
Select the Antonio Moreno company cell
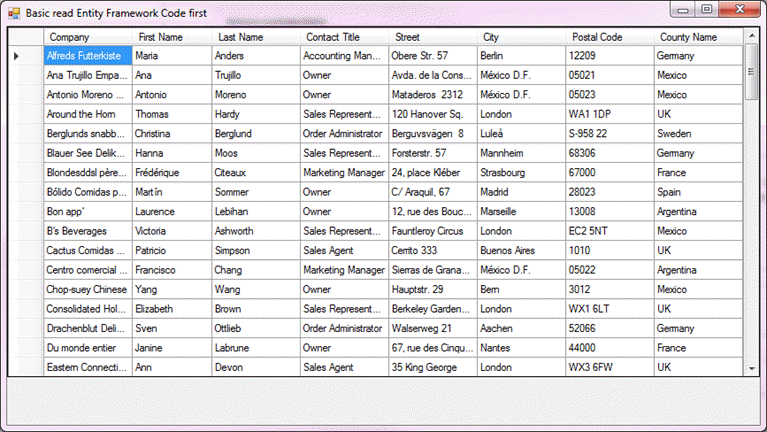pyautogui.click(x=88, y=95)
